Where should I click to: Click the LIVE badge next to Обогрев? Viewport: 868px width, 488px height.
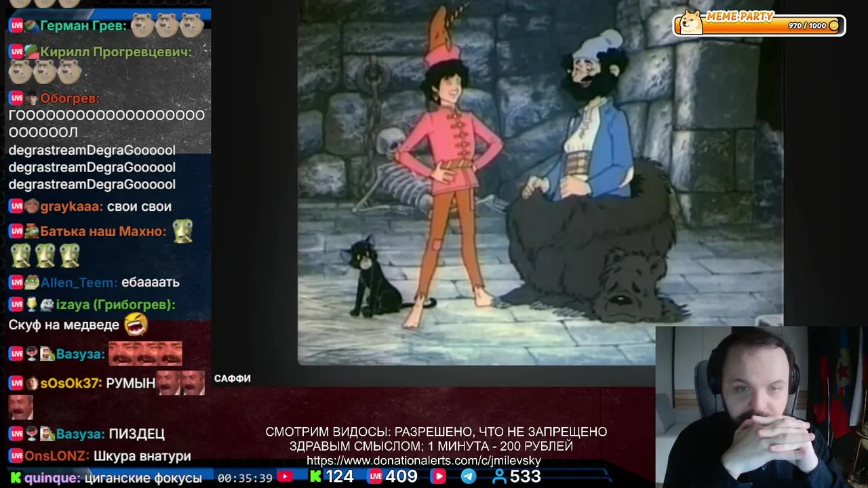coord(16,98)
